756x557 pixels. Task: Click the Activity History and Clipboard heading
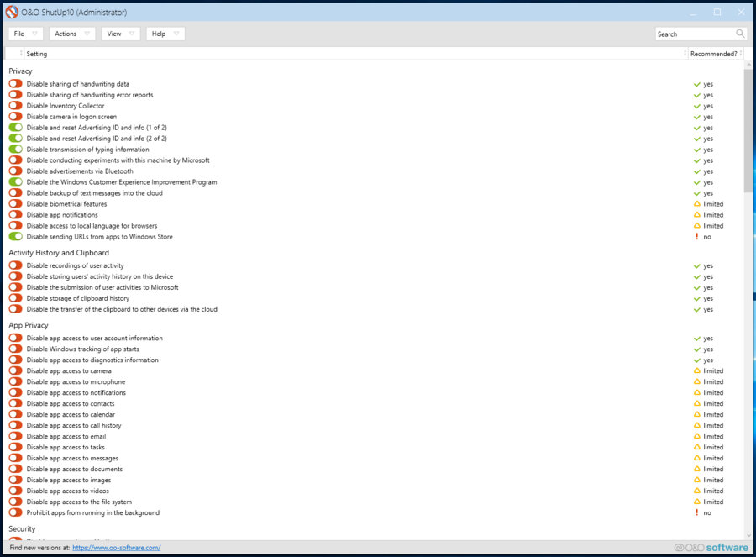59,252
